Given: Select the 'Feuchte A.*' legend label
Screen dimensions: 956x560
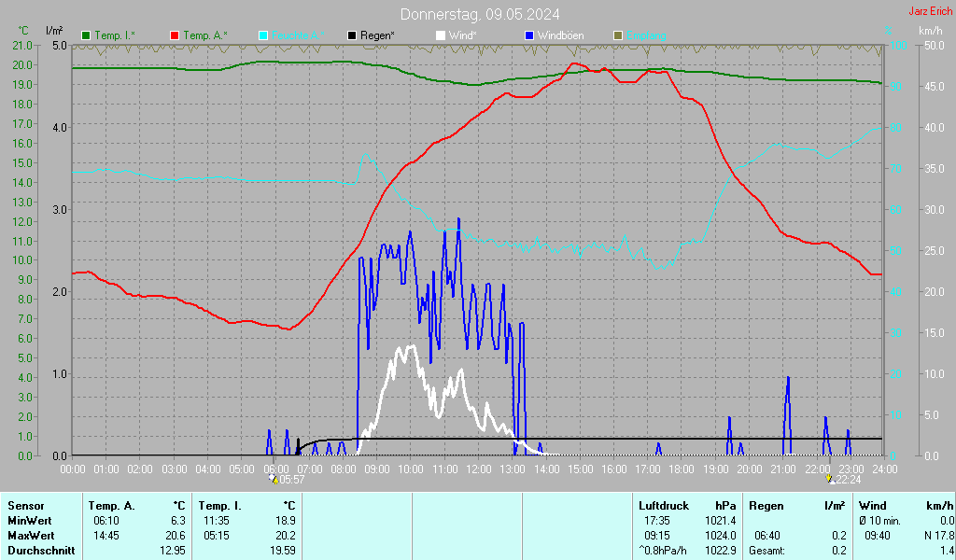Looking at the screenshot, I should click(x=298, y=36).
